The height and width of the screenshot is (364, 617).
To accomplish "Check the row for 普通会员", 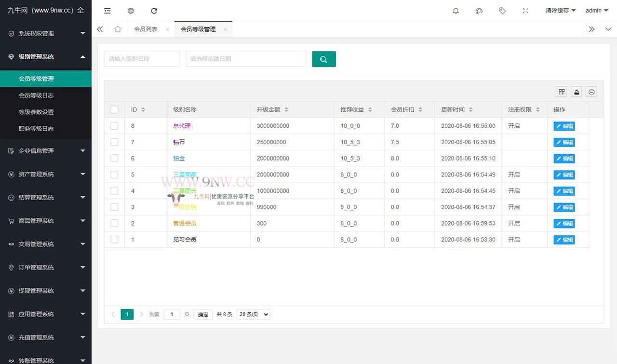I will coord(114,223).
